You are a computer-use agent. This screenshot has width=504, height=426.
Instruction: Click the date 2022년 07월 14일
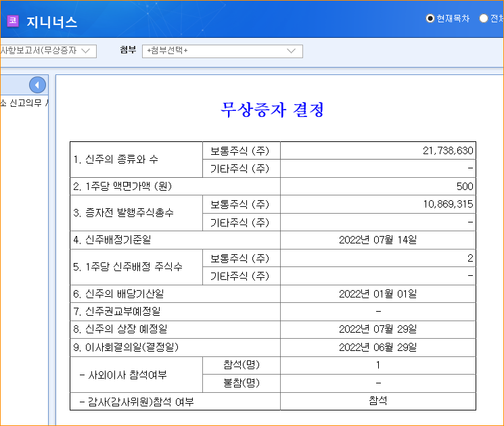pyautogui.click(x=378, y=239)
